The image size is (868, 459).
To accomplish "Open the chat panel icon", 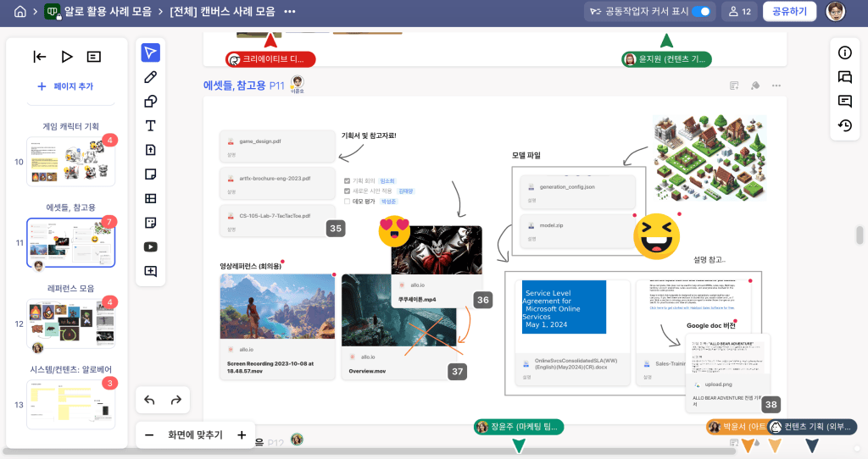I will tap(845, 77).
